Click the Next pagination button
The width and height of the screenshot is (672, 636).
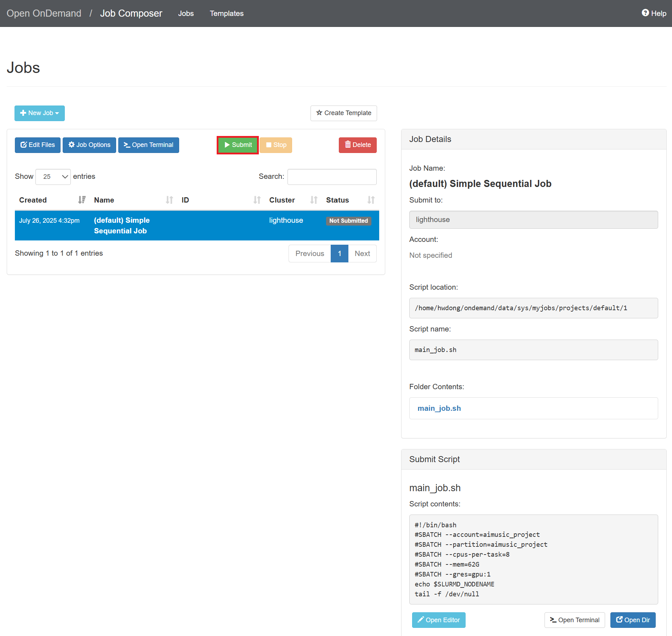[362, 254]
